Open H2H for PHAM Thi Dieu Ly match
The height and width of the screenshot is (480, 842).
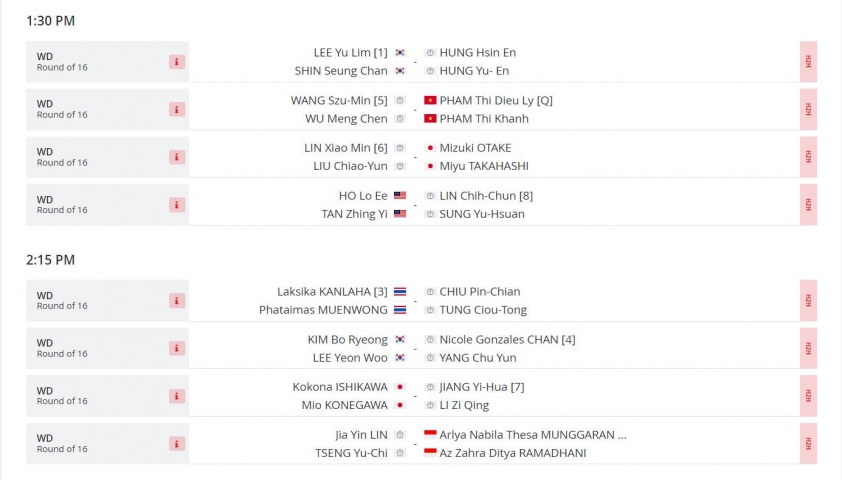[x=808, y=110]
